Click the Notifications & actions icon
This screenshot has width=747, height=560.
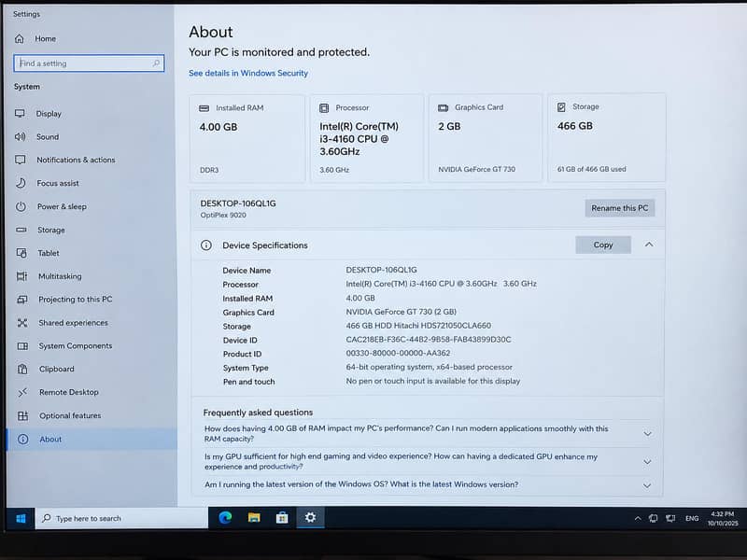pyautogui.click(x=21, y=160)
